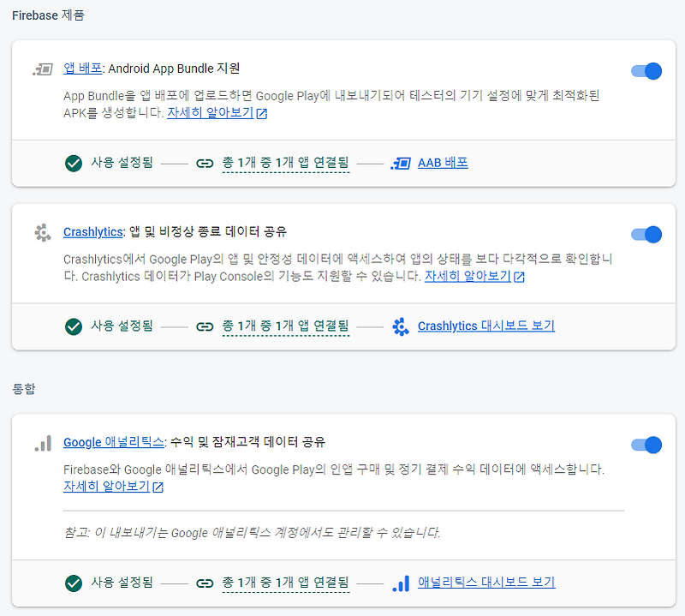Click the Crashlytics icon beside Crashlytics 대시보드 보기

[400, 326]
